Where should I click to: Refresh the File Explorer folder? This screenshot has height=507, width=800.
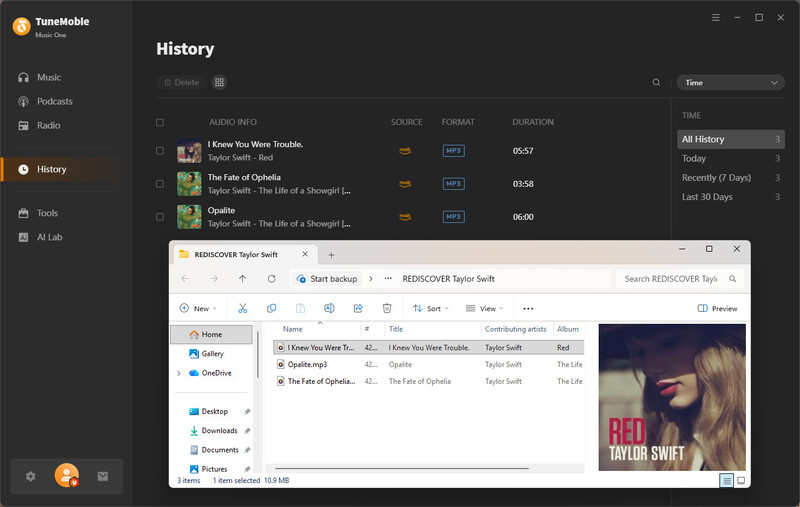tap(271, 279)
